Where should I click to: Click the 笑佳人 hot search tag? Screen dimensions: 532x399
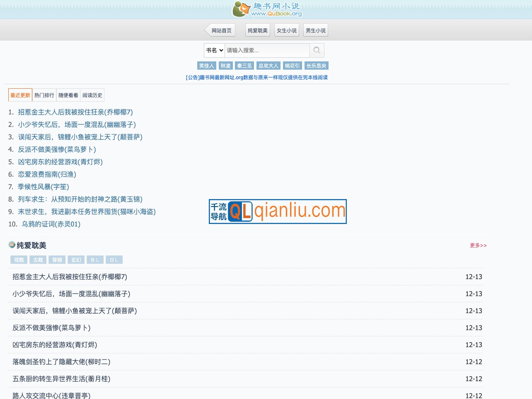[206, 66]
